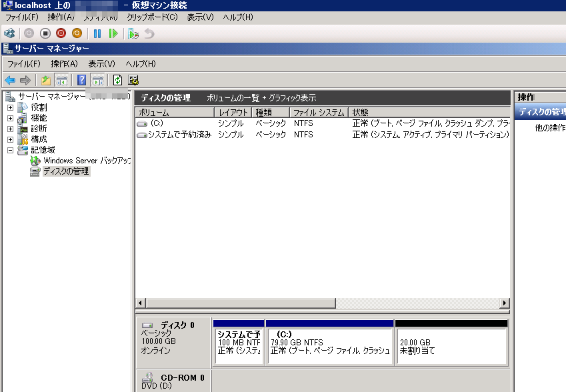566x392 pixels.
Task: Toggle the console tree pane icon
Action: tap(62, 80)
